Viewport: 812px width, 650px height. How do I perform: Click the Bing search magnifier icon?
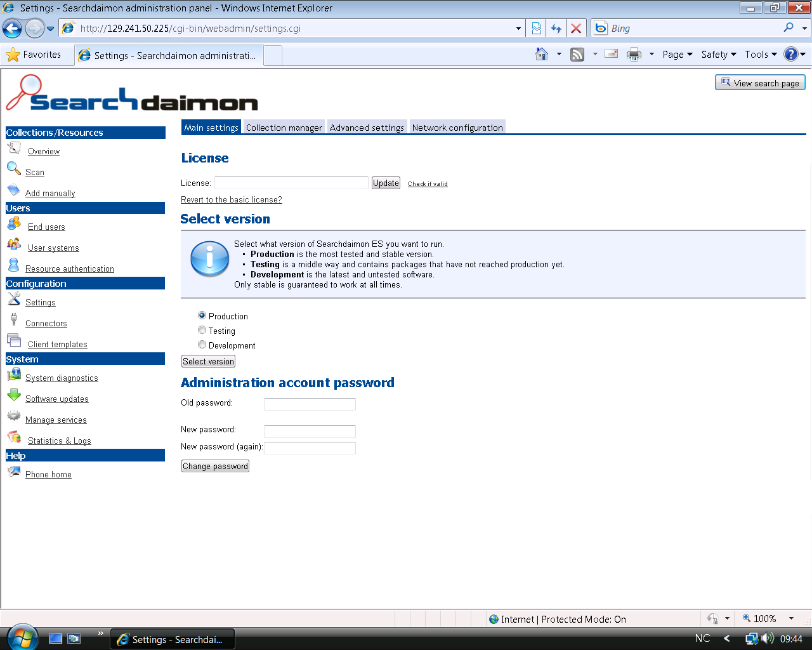(x=789, y=27)
